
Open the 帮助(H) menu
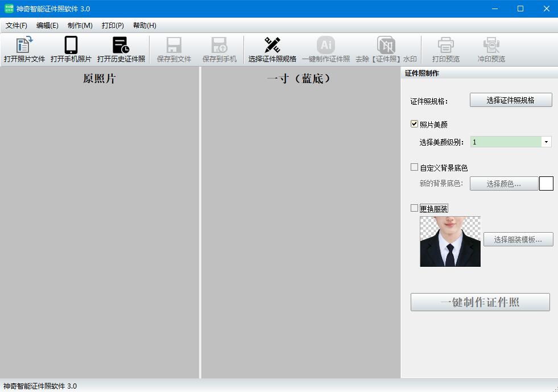[x=144, y=25]
